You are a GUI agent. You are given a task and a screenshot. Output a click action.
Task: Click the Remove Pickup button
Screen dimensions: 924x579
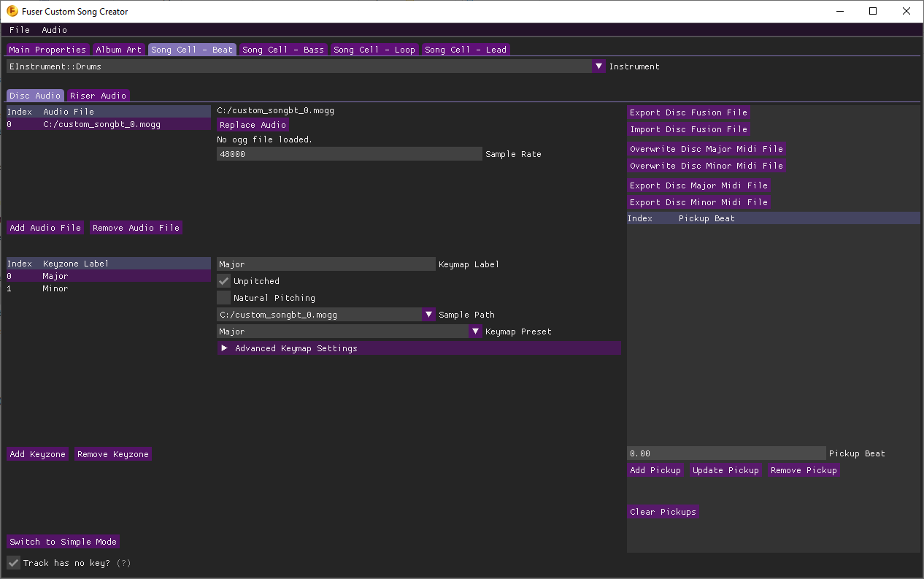(804, 470)
